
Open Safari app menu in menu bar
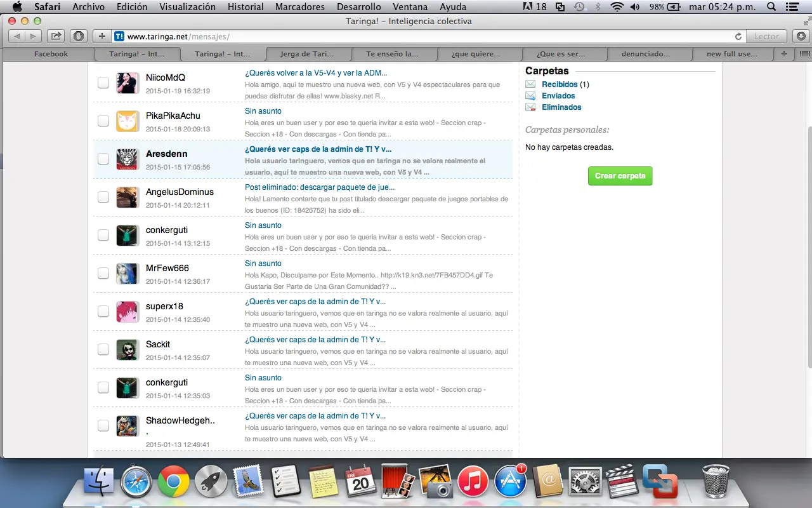point(48,7)
